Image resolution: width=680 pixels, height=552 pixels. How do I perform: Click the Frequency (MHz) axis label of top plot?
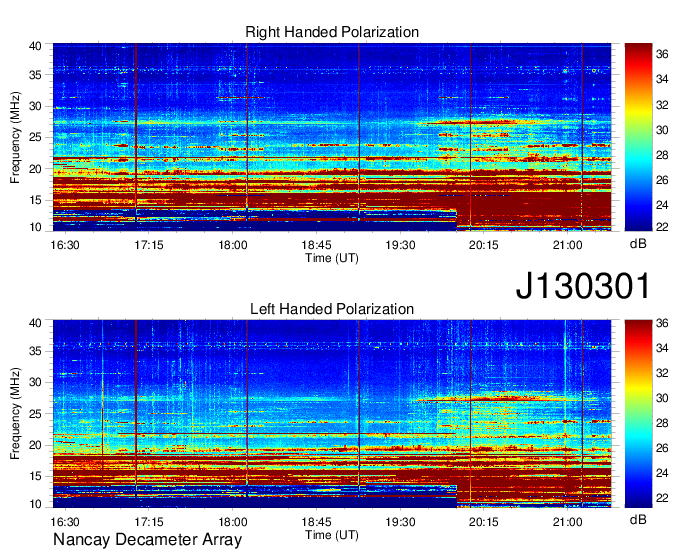pyautogui.click(x=15, y=137)
